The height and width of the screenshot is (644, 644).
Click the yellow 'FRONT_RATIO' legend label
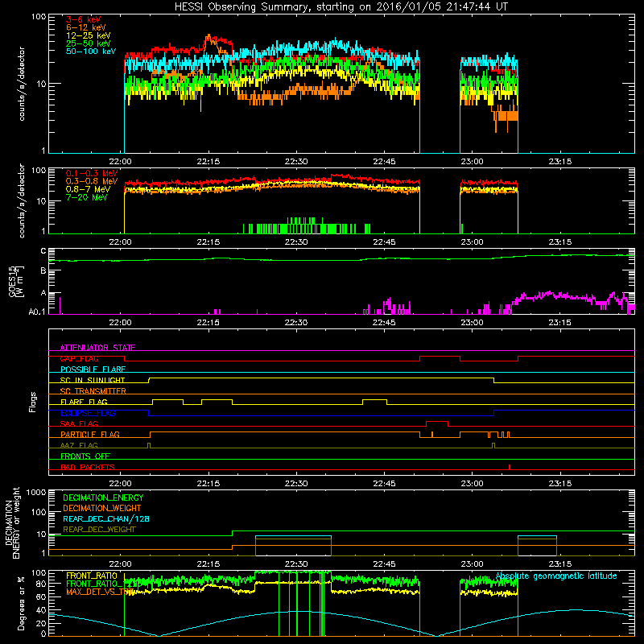coord(92,576)
